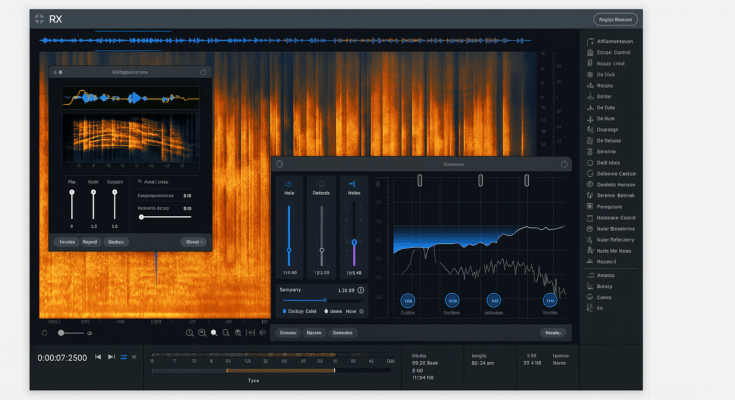Skip to previous with transport button

[x=98, y=357]
